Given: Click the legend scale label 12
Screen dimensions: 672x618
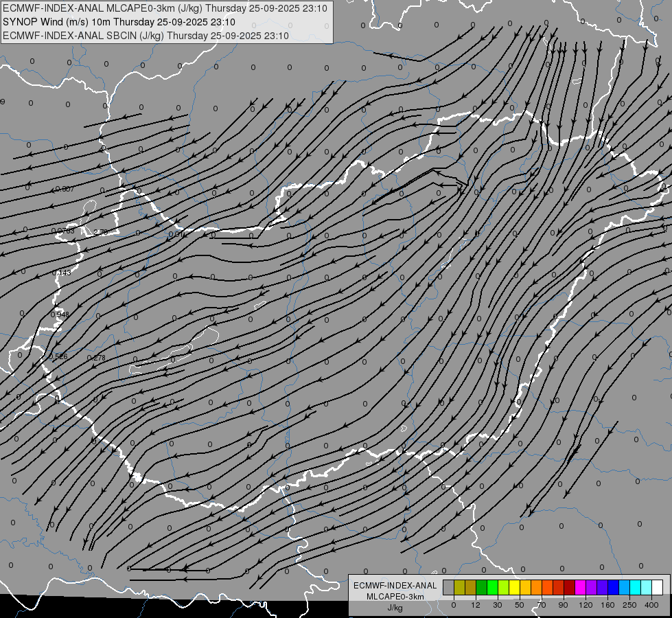Looking at the screenshot, I should [x=476, y=605].
